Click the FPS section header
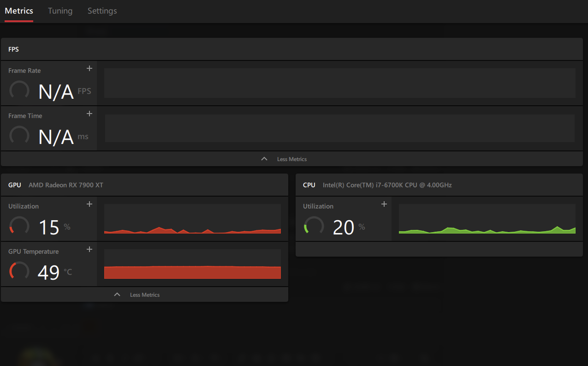Image resolution: width=588 pixels, height=366 pixels. coord(291,49)
